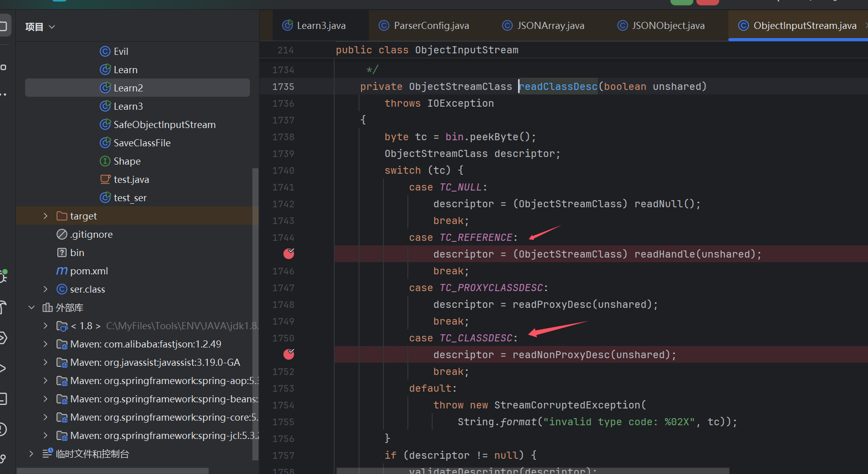The height and width of the screenshot is (474, 868).
Task: Click the SafeObjectInputStream class icon
Action: click(x=105, y=124)
